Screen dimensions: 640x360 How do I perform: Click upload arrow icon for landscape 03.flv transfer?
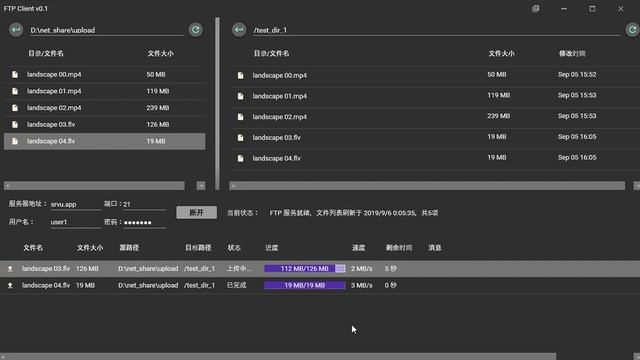[10, 269]
